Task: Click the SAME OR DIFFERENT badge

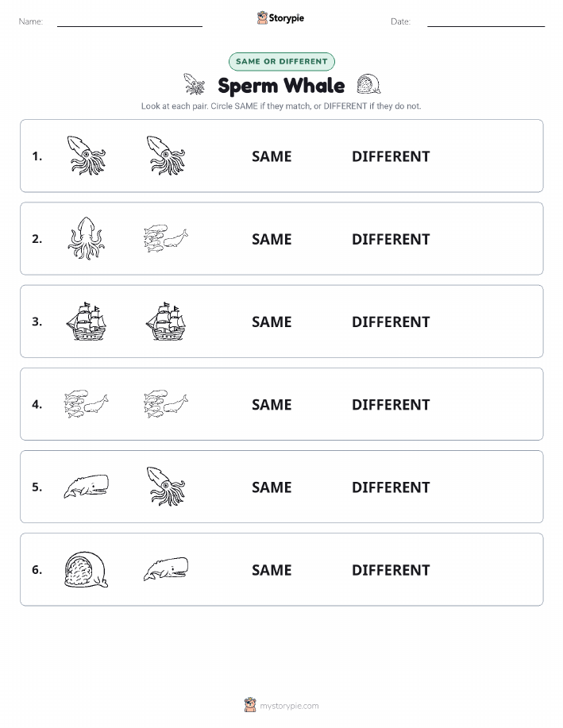Action: tap(281, 61)
